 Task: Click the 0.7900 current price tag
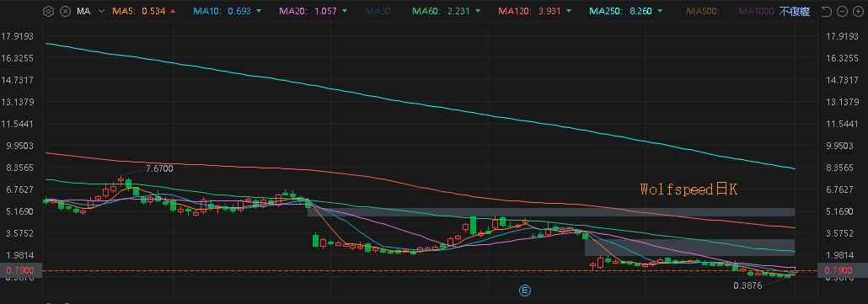(21, 270)
